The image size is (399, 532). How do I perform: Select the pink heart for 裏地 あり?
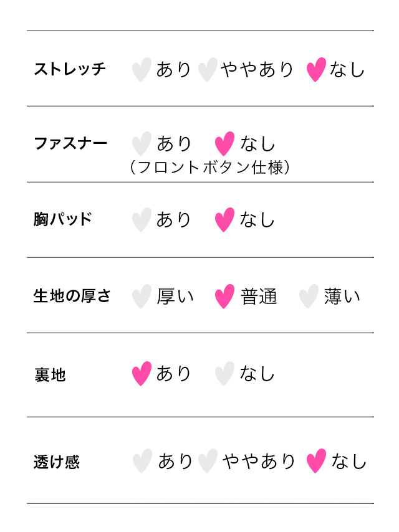[x=142, y=374]
